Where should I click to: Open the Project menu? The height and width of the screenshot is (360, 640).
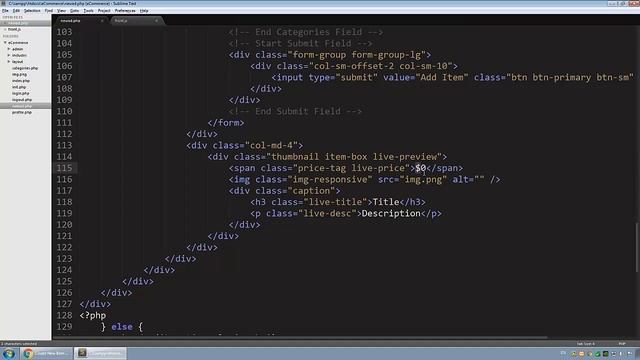104,11
